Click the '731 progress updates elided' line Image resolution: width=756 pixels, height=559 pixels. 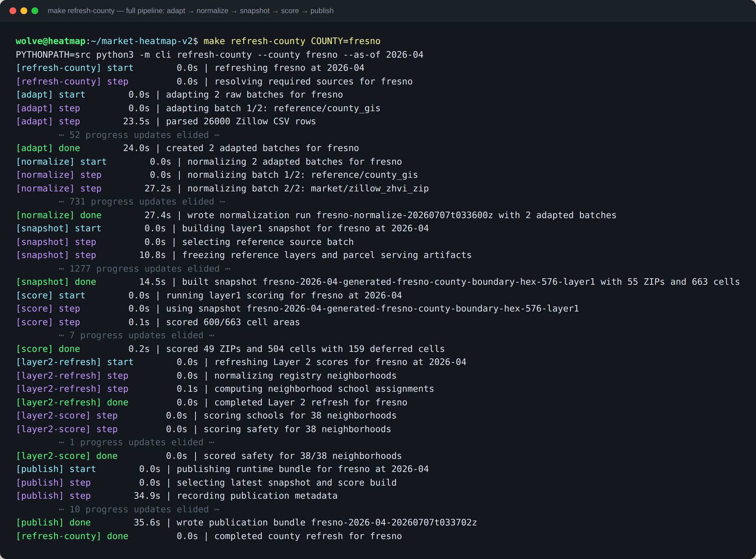(142, 202)
